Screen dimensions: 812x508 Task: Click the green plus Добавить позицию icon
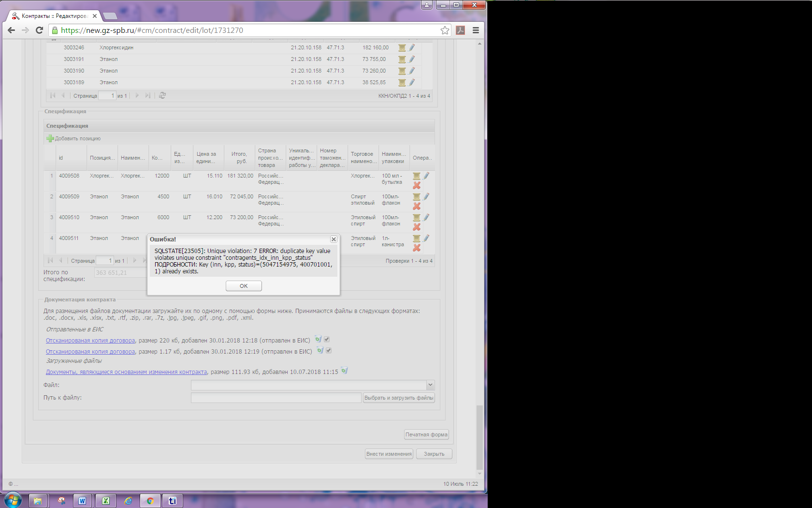point(50,138)
